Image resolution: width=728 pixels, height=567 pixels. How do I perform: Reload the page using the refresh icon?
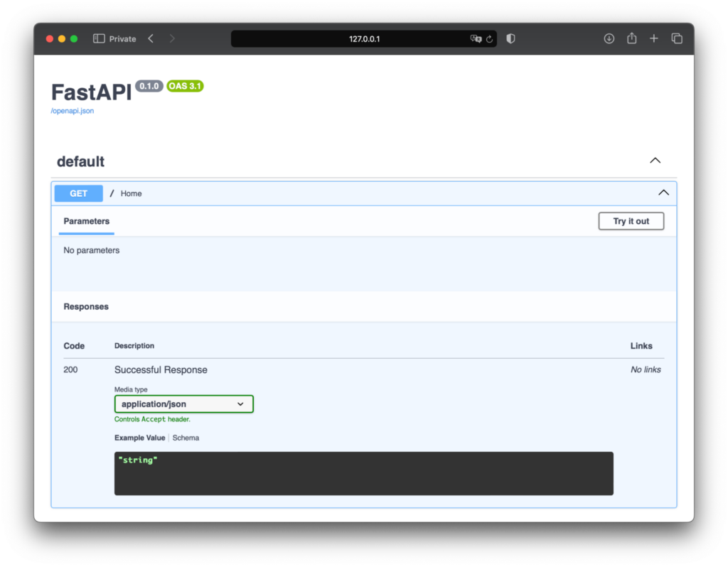489,39
